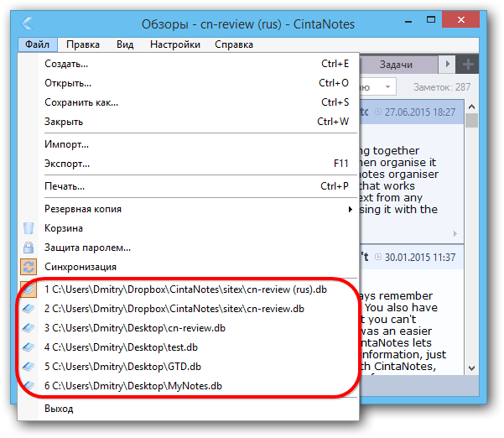The width and height of the screenshot is (504, 438).
Task: Open the Корзина recycle bin icon
Action: [29, 228]
